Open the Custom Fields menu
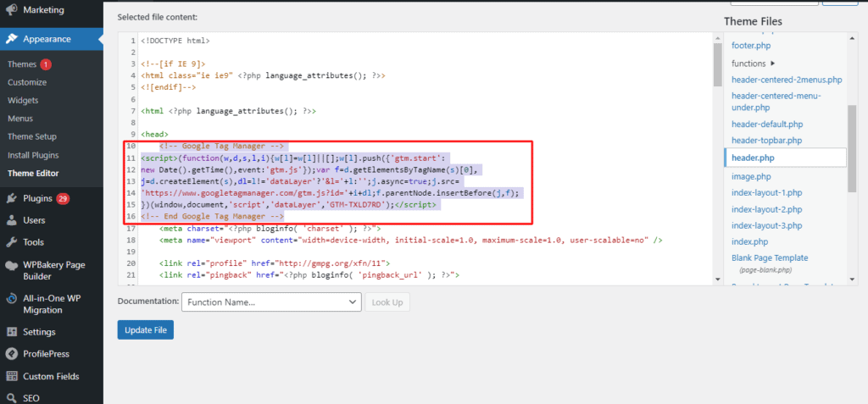Viewport: 868px width, 404px height. click(52, 376)
